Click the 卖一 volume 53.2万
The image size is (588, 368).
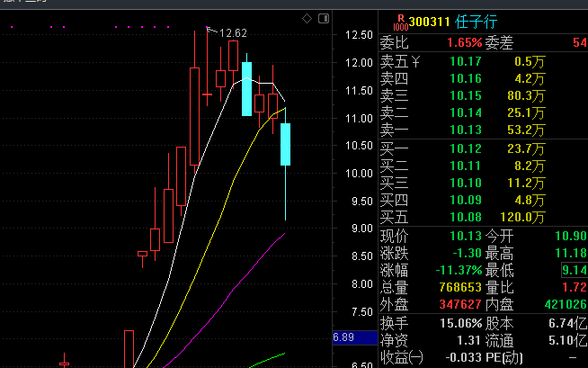[526, 130]
